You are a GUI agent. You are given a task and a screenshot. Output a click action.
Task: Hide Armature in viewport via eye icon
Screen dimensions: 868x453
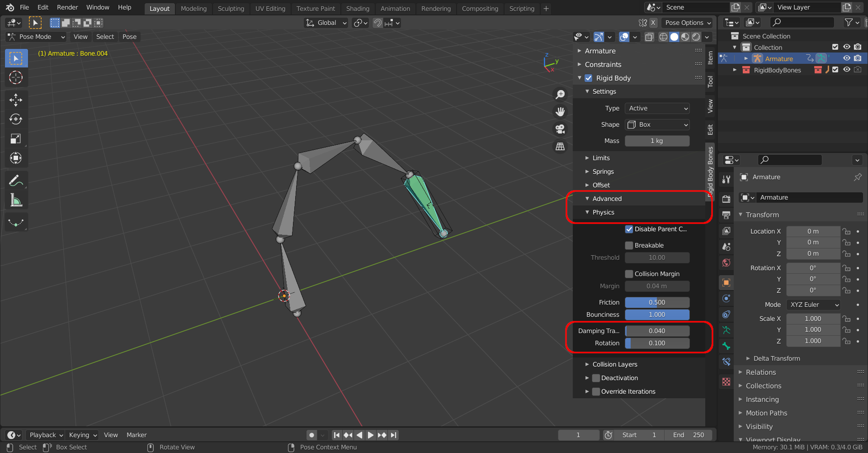(x=847, y=58)
